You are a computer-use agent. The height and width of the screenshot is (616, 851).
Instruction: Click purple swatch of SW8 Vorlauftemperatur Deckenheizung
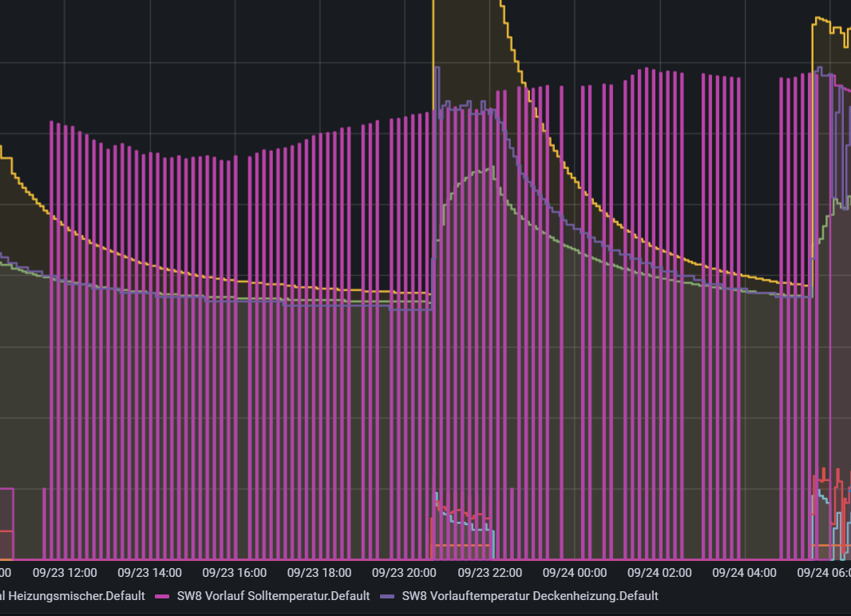tap(387, 597)
